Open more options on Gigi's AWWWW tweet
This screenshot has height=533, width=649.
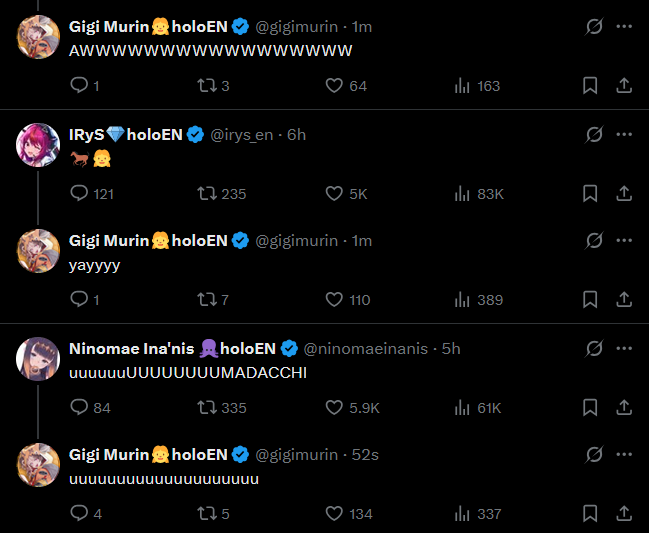pyautogui.click(x=624, y=27)
